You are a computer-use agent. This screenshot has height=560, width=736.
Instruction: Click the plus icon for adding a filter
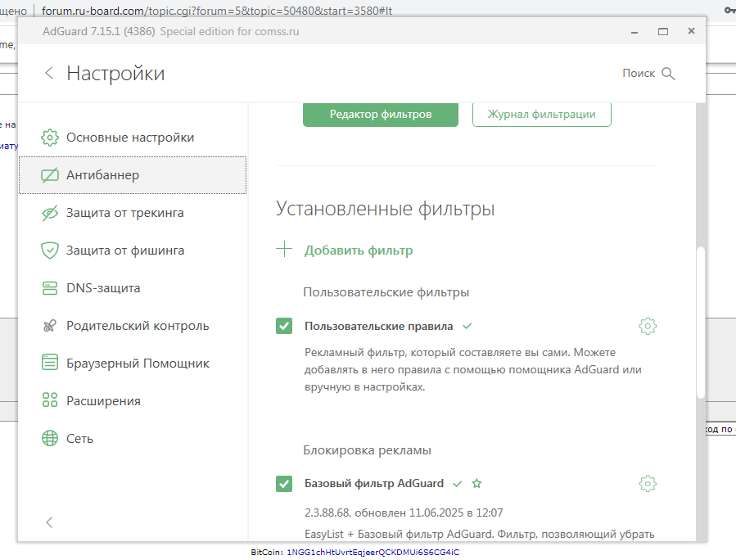click(x=284, y=249)
